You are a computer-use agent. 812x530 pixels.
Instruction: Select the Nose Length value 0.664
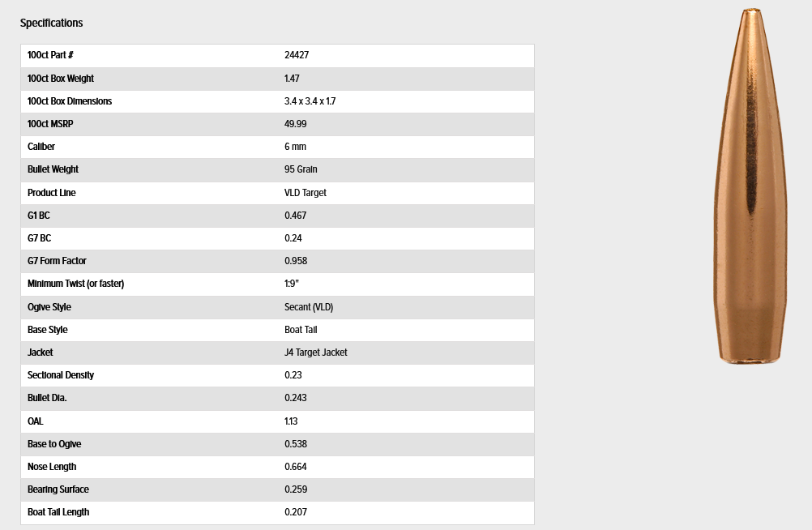point(296,467)
